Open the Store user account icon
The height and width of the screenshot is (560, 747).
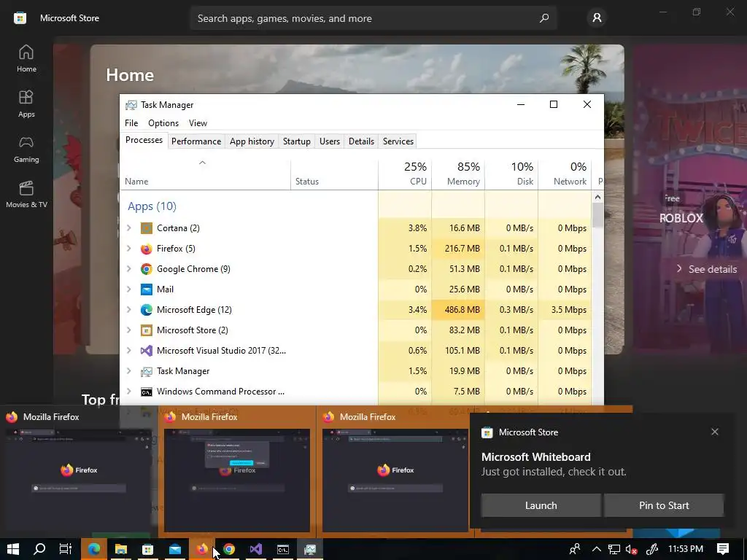pyautogui.click(x=597, y=18)
